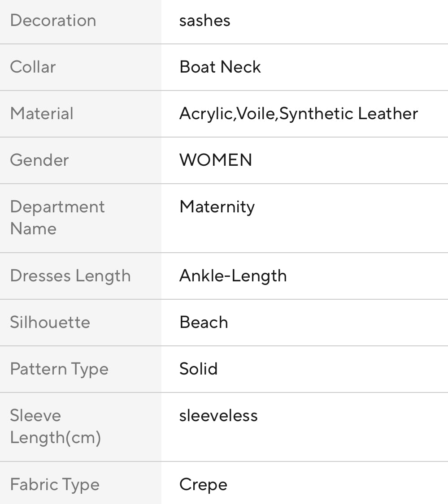Select the 'sleeveless' value text

[x=218, y=416]
